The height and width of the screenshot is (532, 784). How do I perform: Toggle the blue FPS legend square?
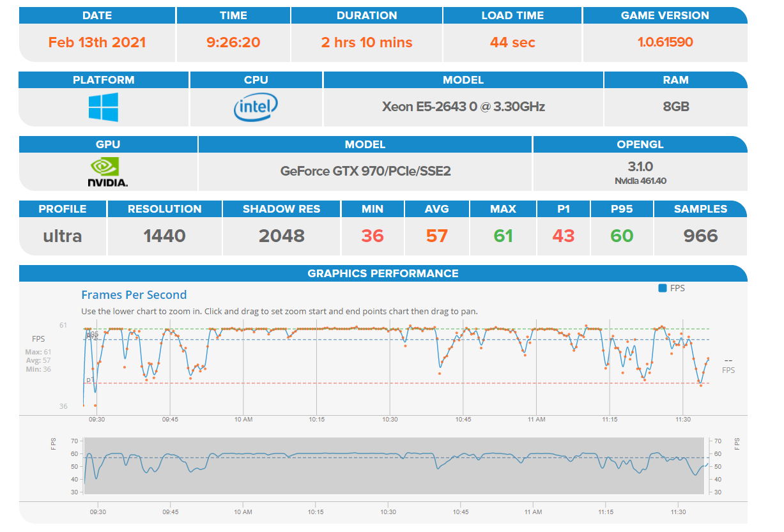click(x=663, y=288)
